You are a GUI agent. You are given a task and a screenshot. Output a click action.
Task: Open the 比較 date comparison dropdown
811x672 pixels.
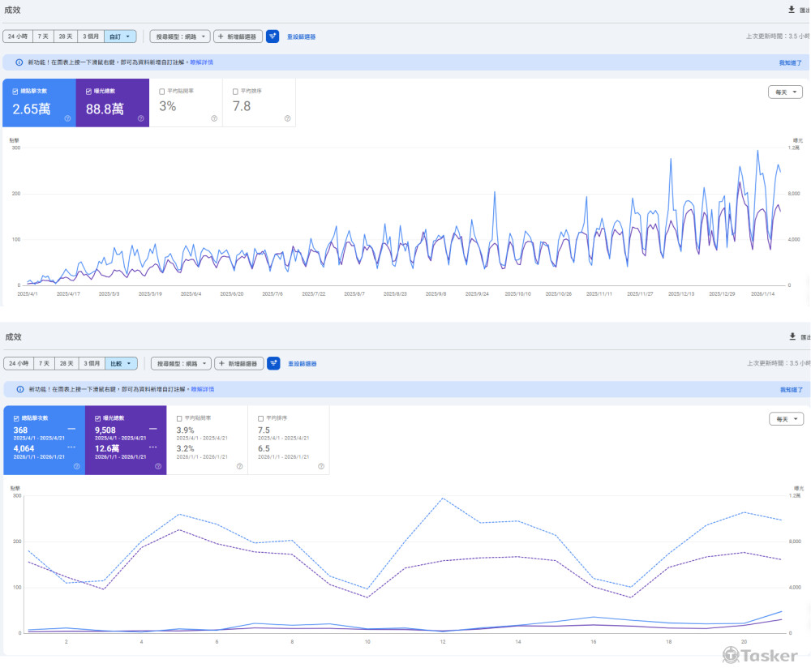coord(121,364)
